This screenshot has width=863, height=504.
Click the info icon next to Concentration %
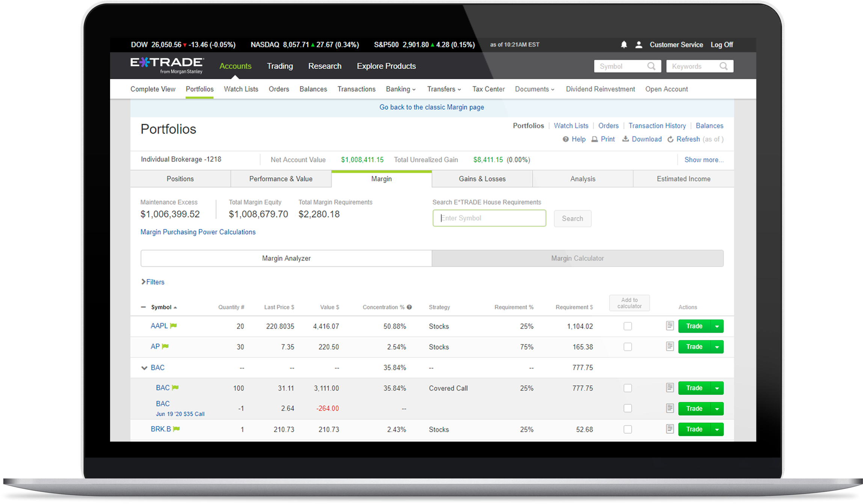pos(409,307)
